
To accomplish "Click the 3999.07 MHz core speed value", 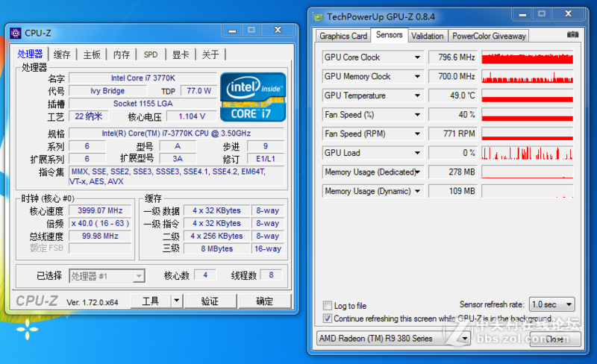I will point(100,210).
